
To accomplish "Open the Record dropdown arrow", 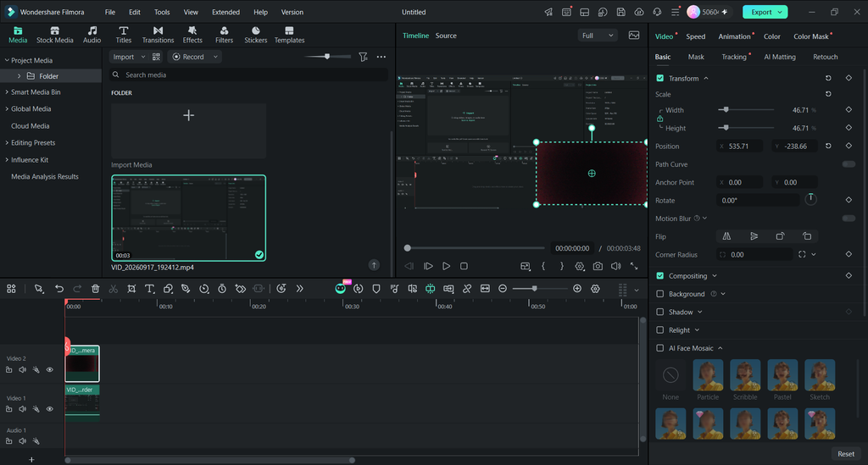I will (x=215, y=57).
